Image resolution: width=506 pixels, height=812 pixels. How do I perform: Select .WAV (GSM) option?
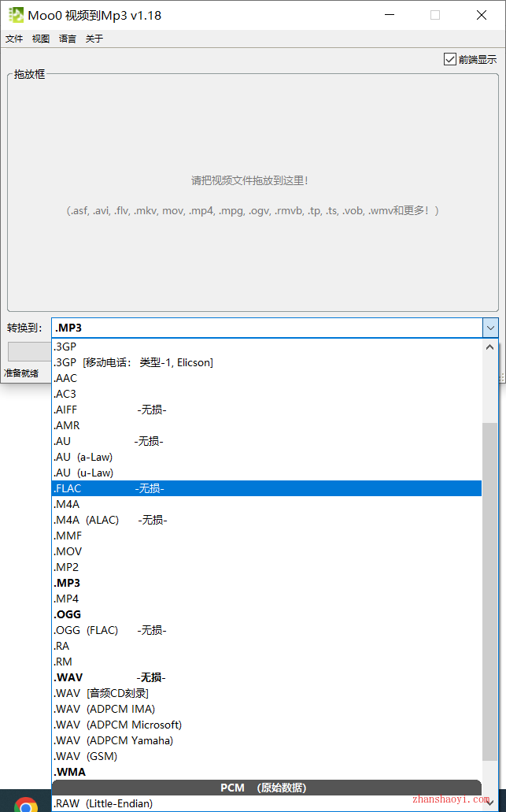click(267, 756)
